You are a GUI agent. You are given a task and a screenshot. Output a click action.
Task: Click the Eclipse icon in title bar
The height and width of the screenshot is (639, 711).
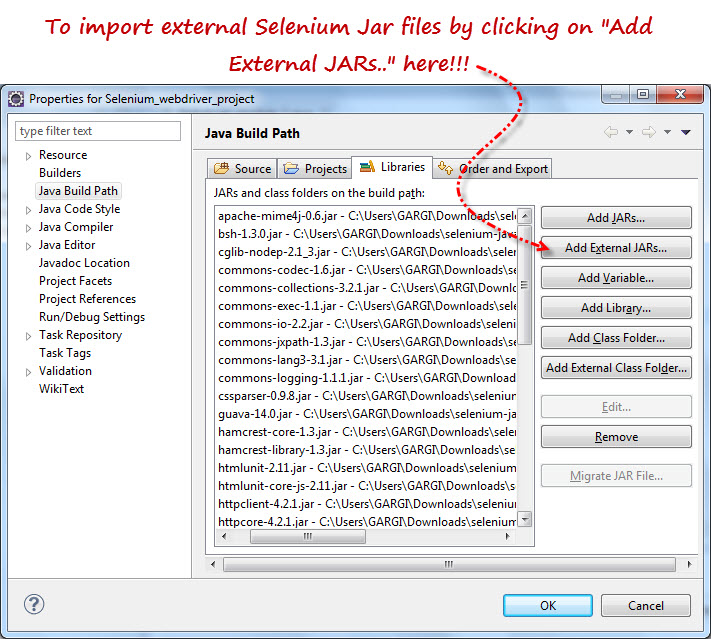16,99
